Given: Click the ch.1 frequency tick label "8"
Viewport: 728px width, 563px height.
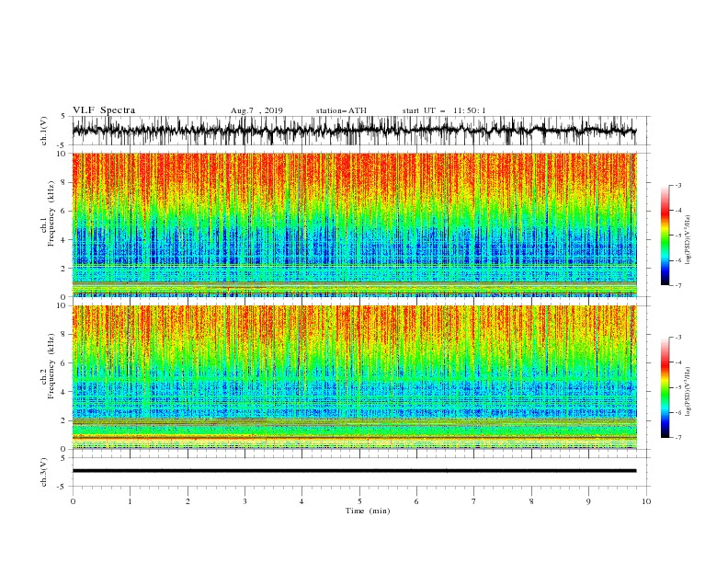Looking at the screenshot, I should tap(64, 182).
